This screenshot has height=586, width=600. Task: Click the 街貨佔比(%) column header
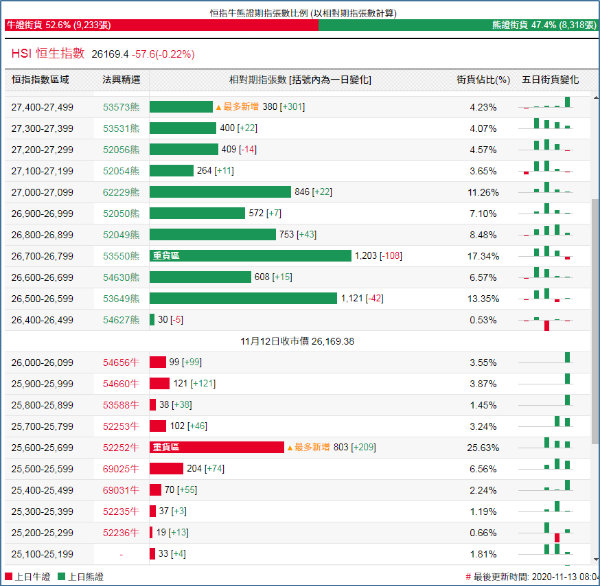click(x=483, y=80)
